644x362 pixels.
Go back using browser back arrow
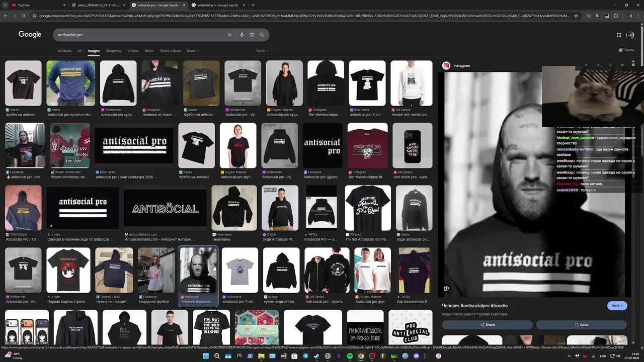[6, 16]
